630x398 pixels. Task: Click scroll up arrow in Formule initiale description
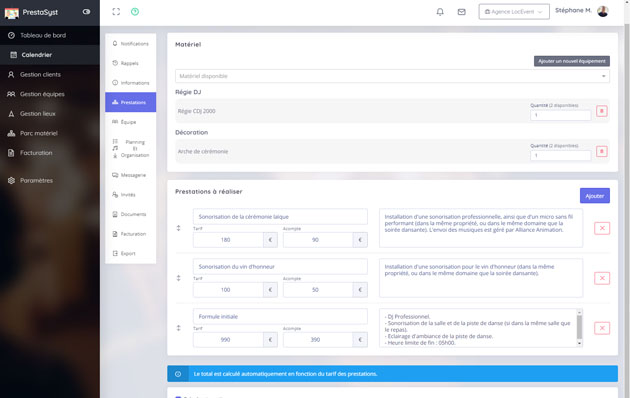[579, 312]
